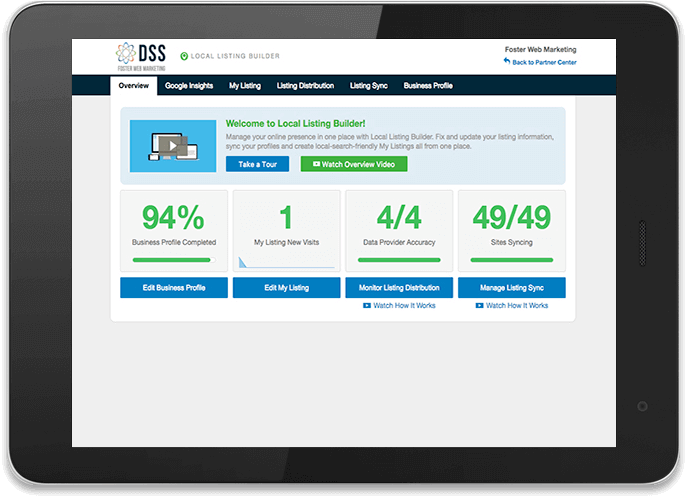Select the Listing Sync tab

point(369,86)
